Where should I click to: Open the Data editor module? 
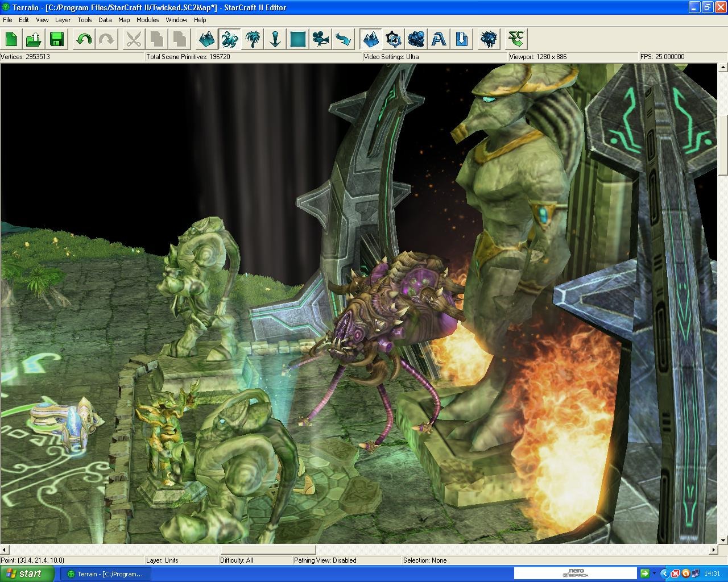[x=416, y=39]
